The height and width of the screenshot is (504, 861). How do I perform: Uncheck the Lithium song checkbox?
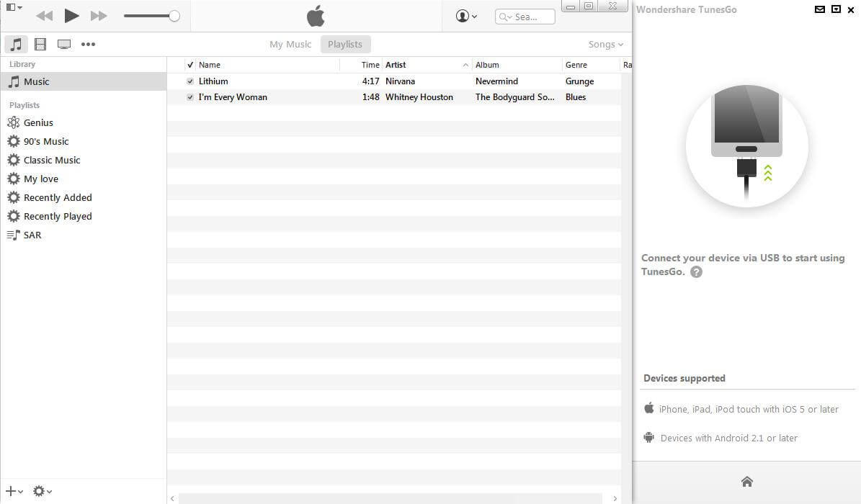coord(190,81)
